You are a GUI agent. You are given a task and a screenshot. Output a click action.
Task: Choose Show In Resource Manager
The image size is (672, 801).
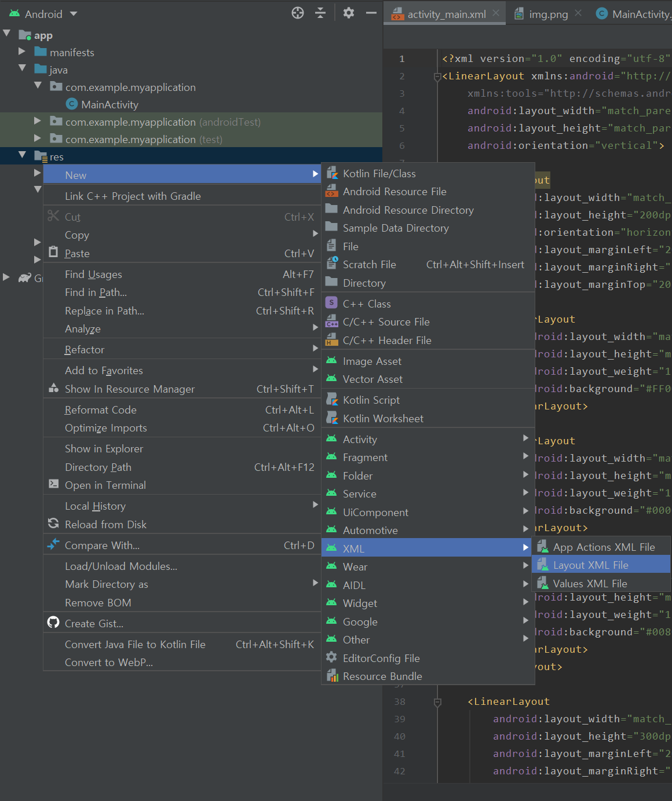click(x=182, y=389)
